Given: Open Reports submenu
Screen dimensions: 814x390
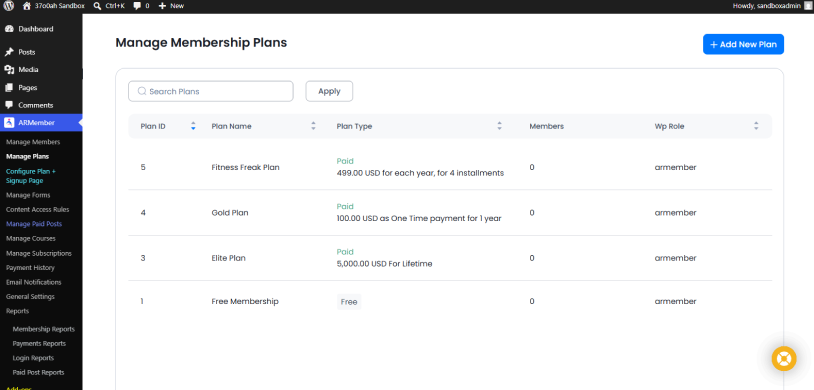Looking at the screenshot, I should coord(18,311).
